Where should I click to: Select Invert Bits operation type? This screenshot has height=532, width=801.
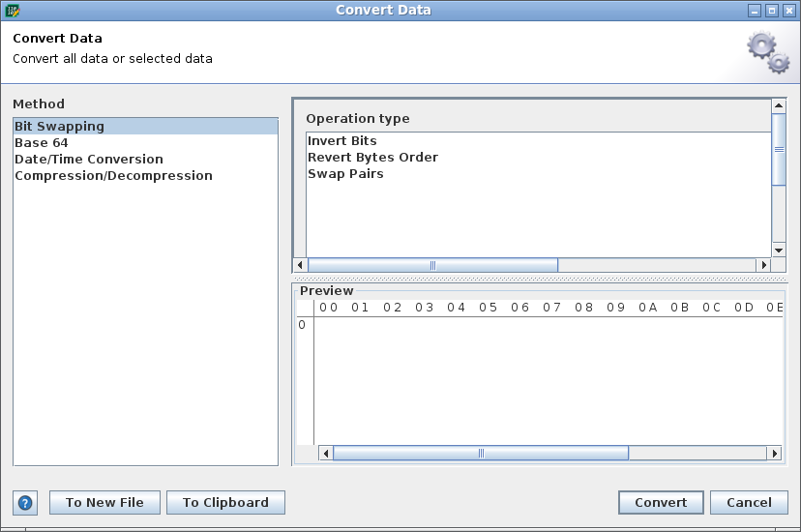539,140
